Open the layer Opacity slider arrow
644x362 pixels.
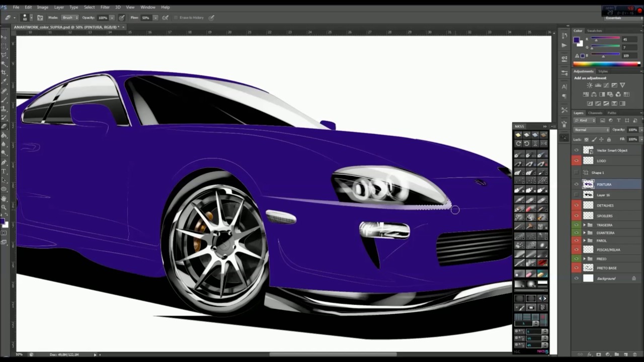point(642,130)
